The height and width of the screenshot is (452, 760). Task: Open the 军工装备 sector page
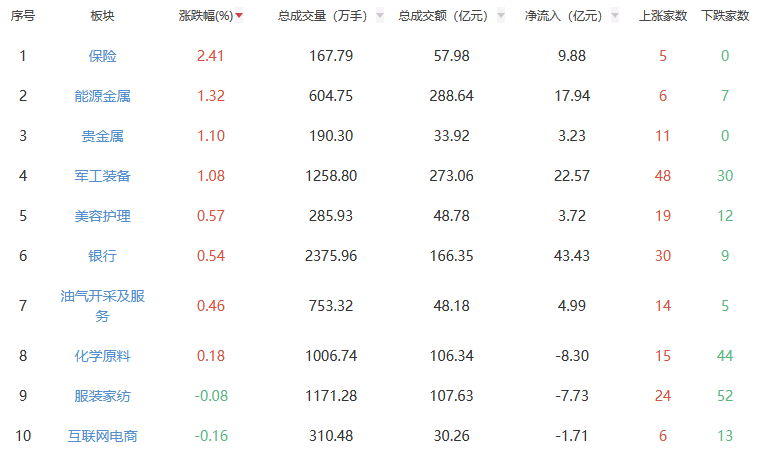coord(102,176)
